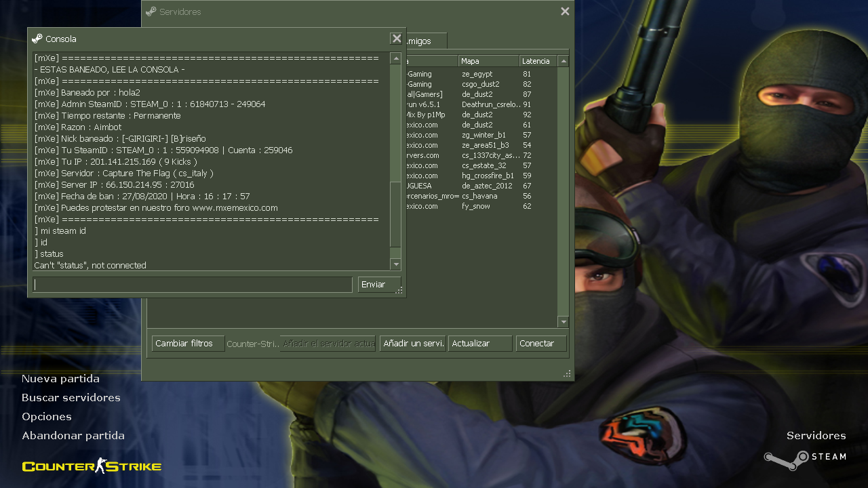Image resolution: width=868 pixels, height=488 pixels.
Task: Switch to the Amigos tab
Action: (426, 41)
